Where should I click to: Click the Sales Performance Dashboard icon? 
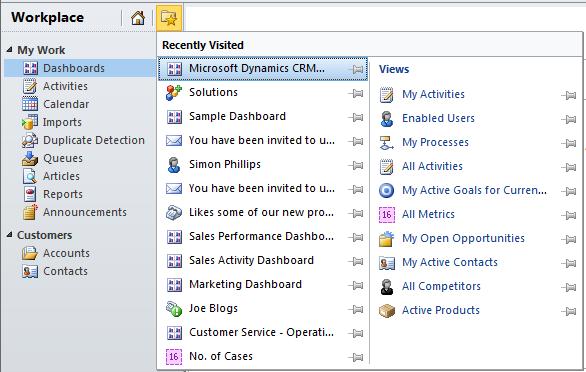tap(174, 237)
